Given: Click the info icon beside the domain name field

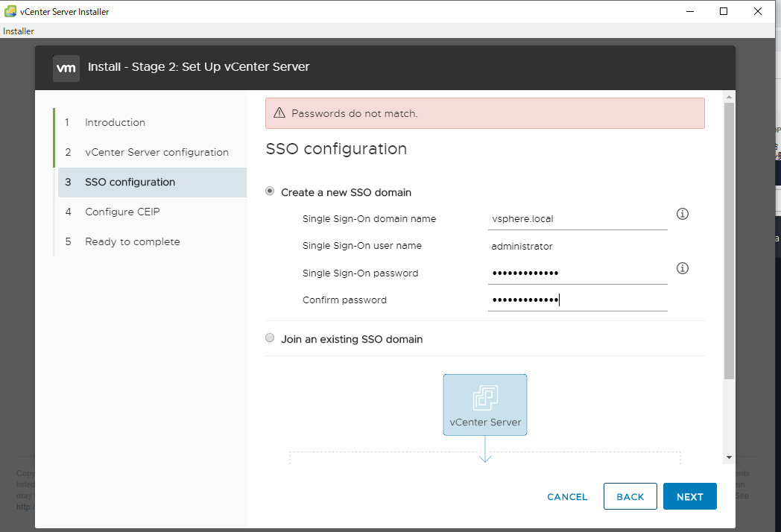Looking at the screenshot, I should coord(683,214).
